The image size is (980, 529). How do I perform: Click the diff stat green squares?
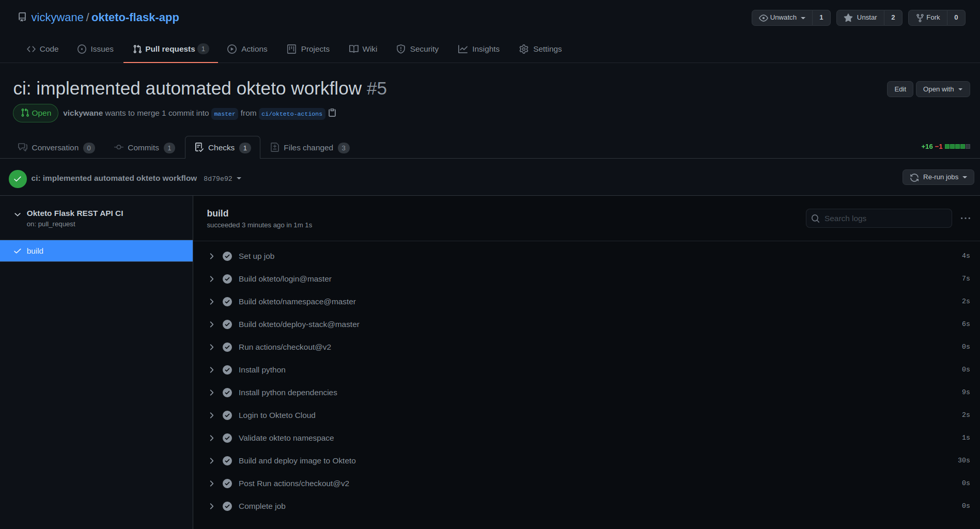click(957, 147)
